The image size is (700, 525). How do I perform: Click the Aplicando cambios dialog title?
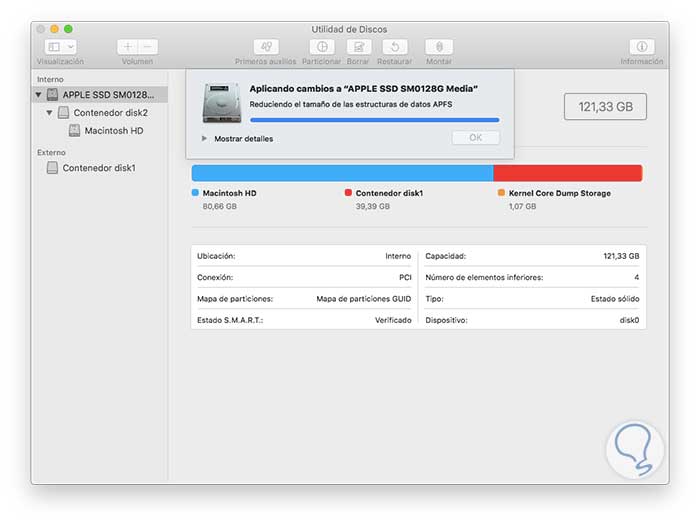363,88
